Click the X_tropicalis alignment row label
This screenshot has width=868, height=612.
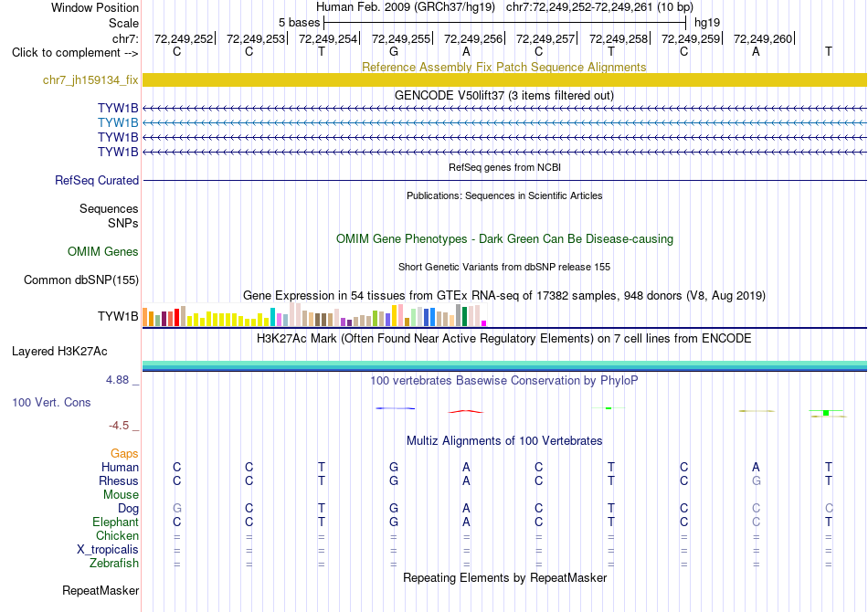tap(108, 550)
